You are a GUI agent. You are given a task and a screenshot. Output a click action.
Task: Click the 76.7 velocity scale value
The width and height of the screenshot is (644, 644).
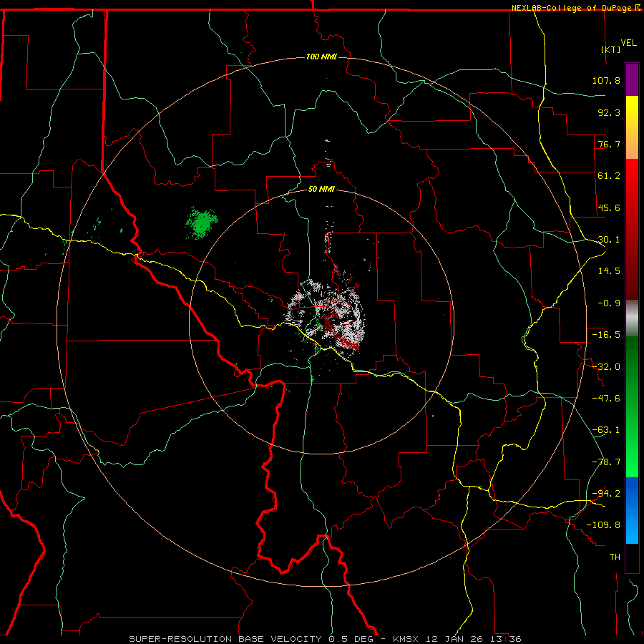609,144
